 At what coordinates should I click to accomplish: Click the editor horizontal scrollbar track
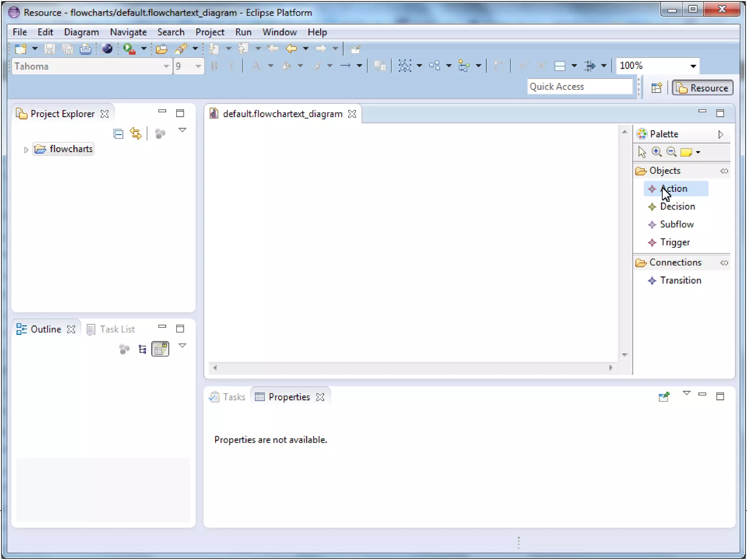[412, 368]
